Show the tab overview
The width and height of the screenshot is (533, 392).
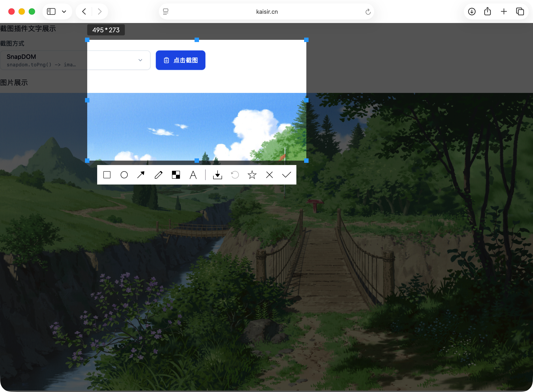[x=520, y=12]
